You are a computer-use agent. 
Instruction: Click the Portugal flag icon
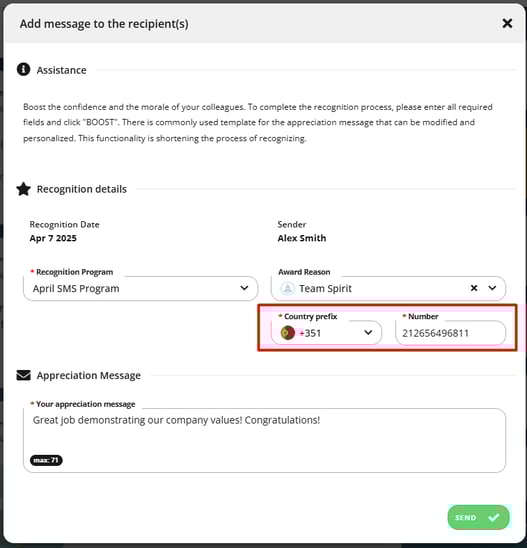coord(288,333)
